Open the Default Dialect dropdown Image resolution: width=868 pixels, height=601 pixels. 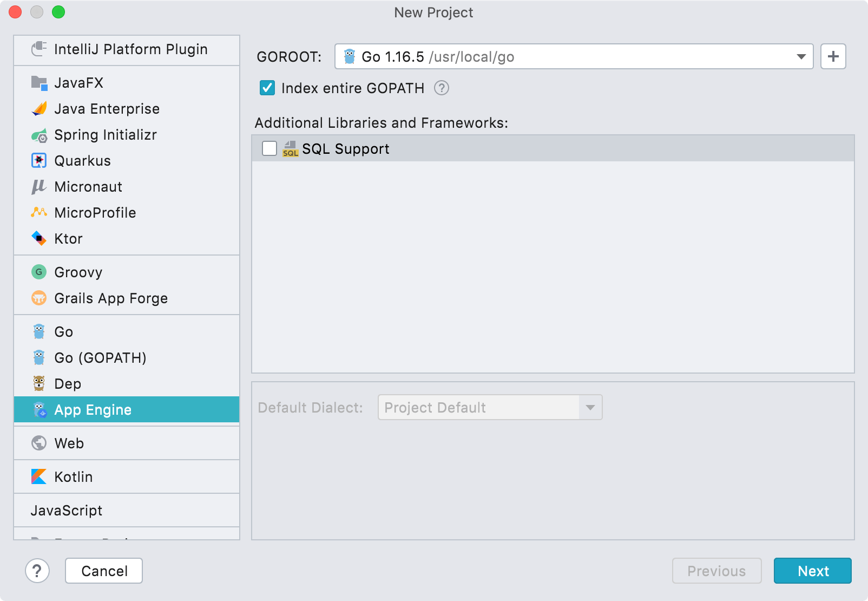click(x=589, y=407)
